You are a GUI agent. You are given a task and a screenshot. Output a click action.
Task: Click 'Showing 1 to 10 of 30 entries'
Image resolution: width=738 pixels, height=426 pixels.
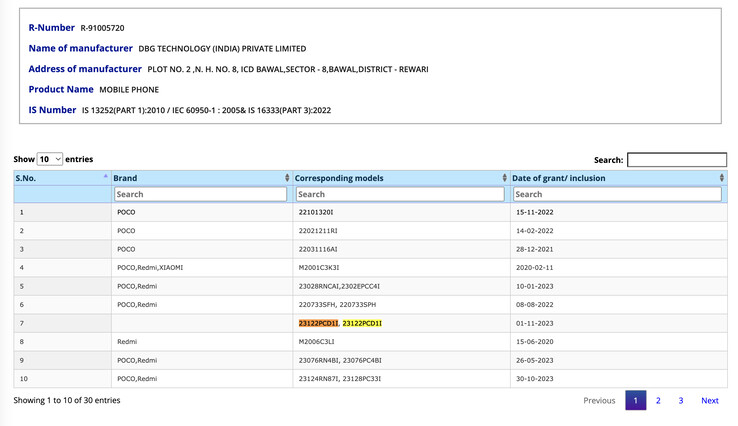coord(67,400)
